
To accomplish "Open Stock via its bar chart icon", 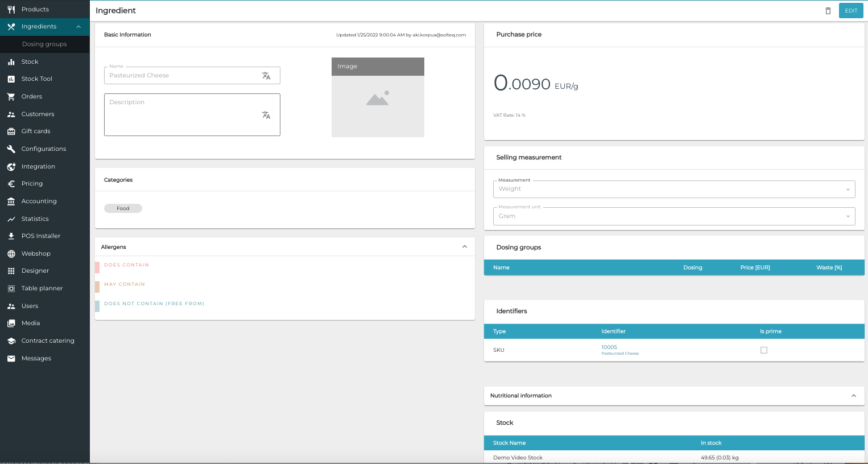I will (x=11, y=61).
